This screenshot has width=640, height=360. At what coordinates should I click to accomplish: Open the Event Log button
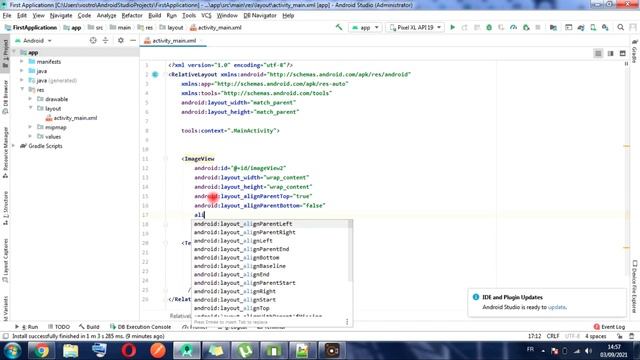[x=609, y=327]
